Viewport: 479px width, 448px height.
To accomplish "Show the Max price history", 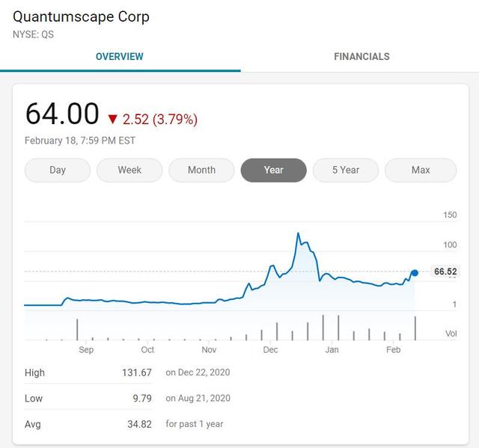I will [x=421, y=170].
